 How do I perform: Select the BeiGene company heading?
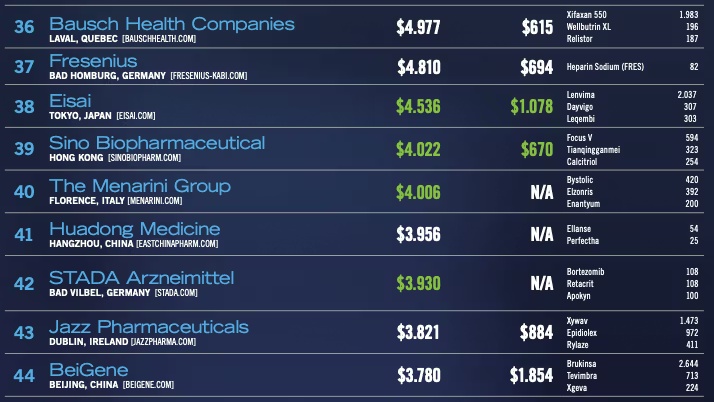pos(89,370)
